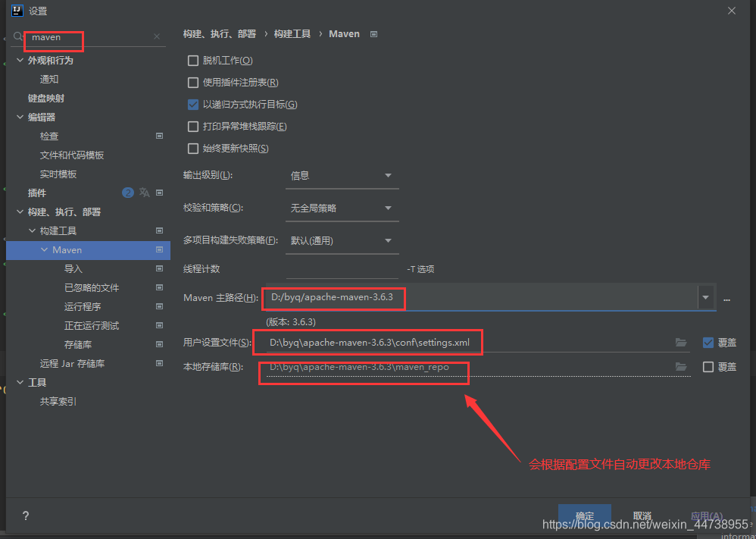Browse folder for 本地存储库 path
This screenshot has height=539, width=756.
[681, 367]
